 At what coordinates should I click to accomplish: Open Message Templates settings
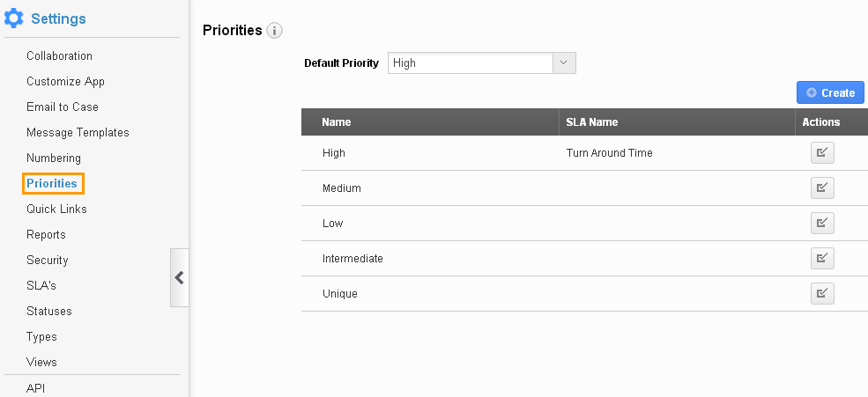pos(78,132)
